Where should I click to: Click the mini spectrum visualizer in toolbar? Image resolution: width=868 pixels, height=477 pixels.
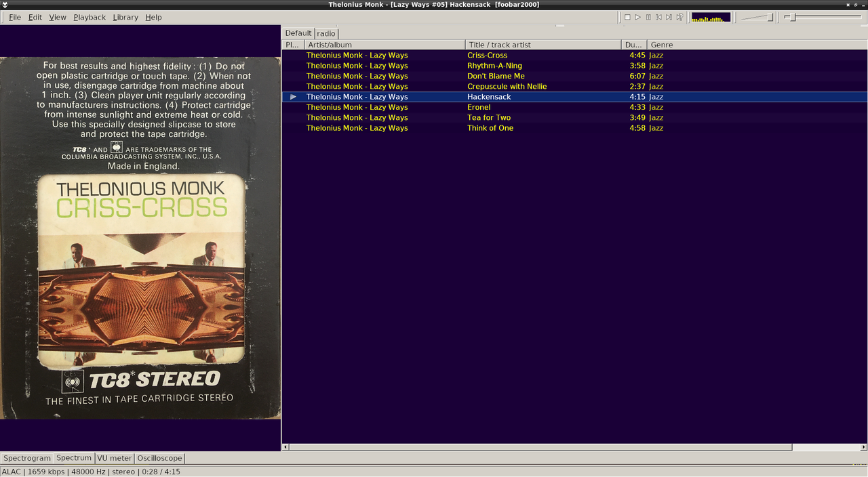pos(711,17)
